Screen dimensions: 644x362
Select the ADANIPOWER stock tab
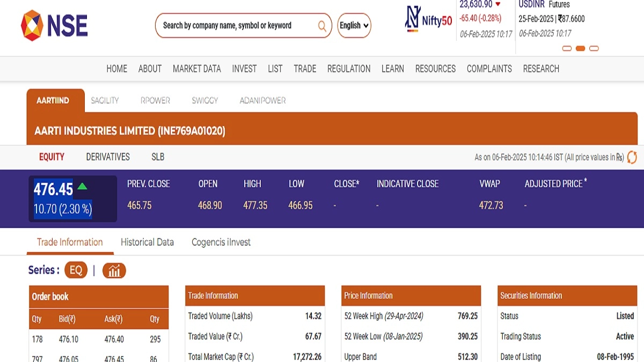pos(262,100)
